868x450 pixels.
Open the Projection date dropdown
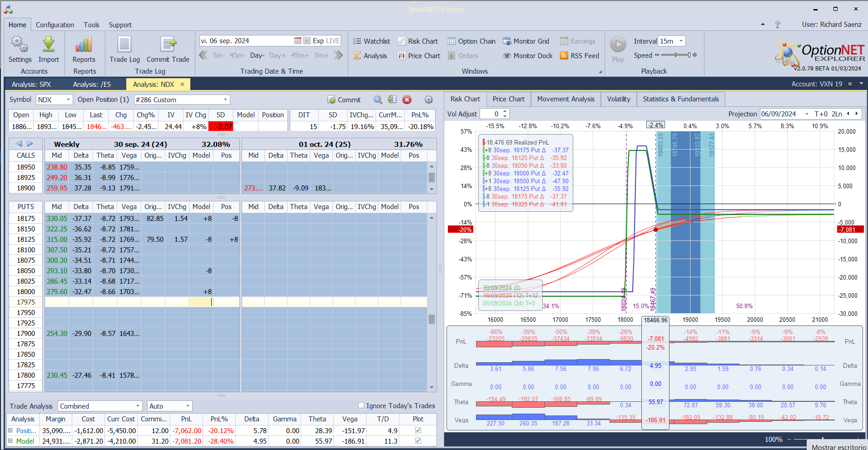click(807, 114)
